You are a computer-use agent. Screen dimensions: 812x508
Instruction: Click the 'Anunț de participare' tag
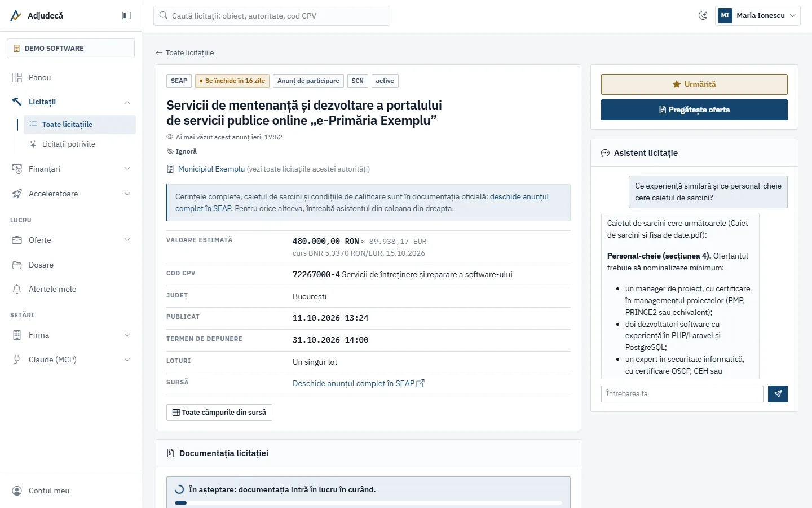pos(308,81)
